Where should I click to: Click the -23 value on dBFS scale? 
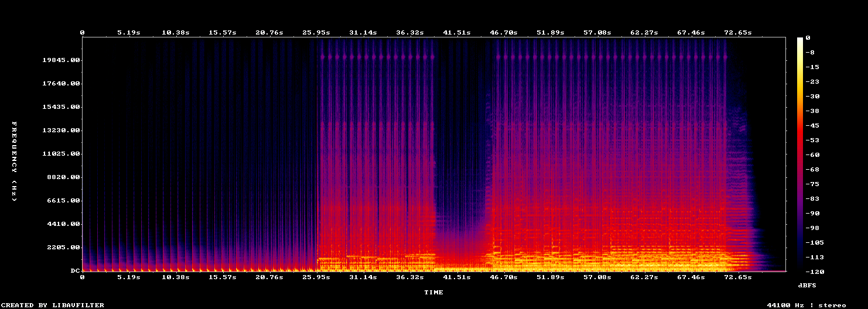tap(812, 82)
